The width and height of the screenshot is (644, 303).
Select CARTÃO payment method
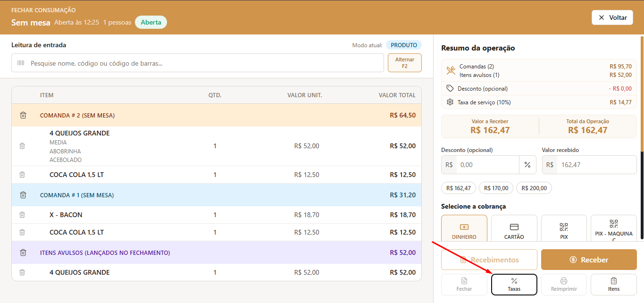(x=514, y=228)
